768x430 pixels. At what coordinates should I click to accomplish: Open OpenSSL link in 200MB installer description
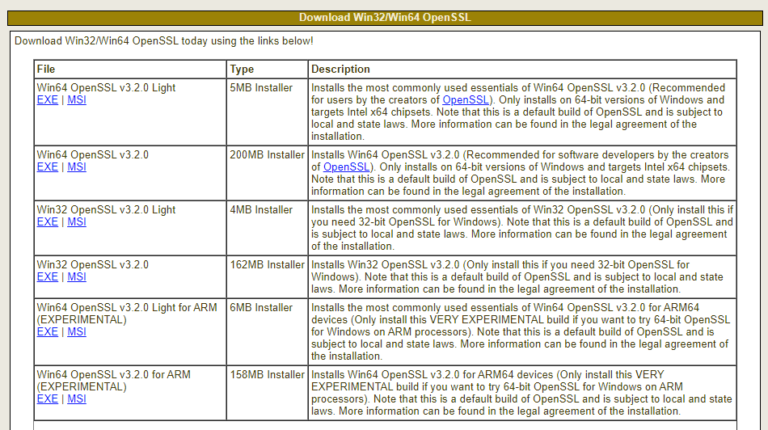coord(347,167)
